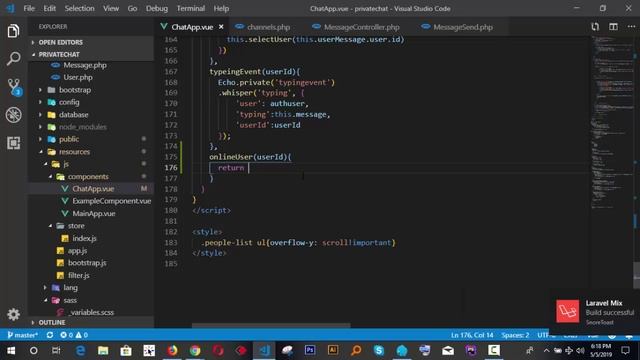
Task: Open Illustrator from the taskbar
Action: coord(333,350)
